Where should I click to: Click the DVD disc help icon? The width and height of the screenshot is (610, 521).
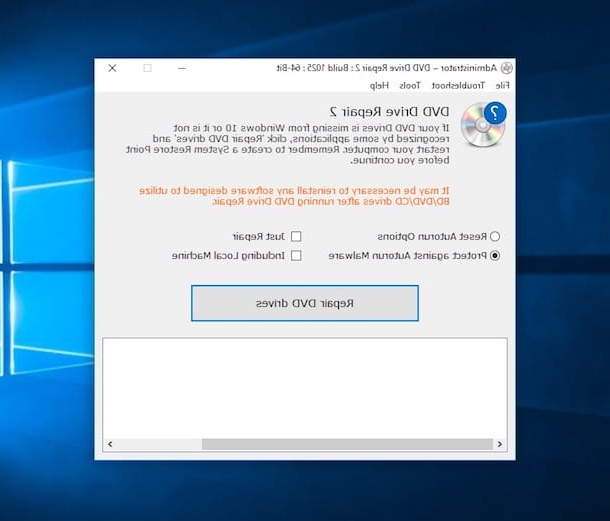(483, 124)
